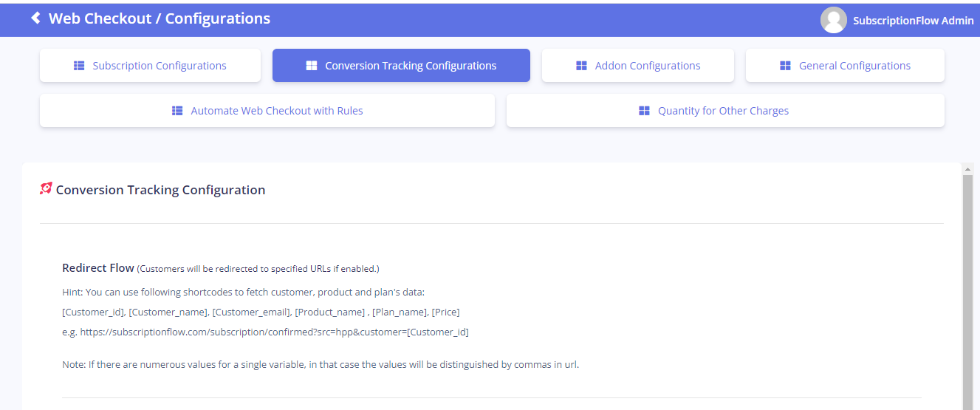Click the scrollbar up arrow
This screenshot has height=410, width=980.
pyautogui.click(x=968, y=169)
